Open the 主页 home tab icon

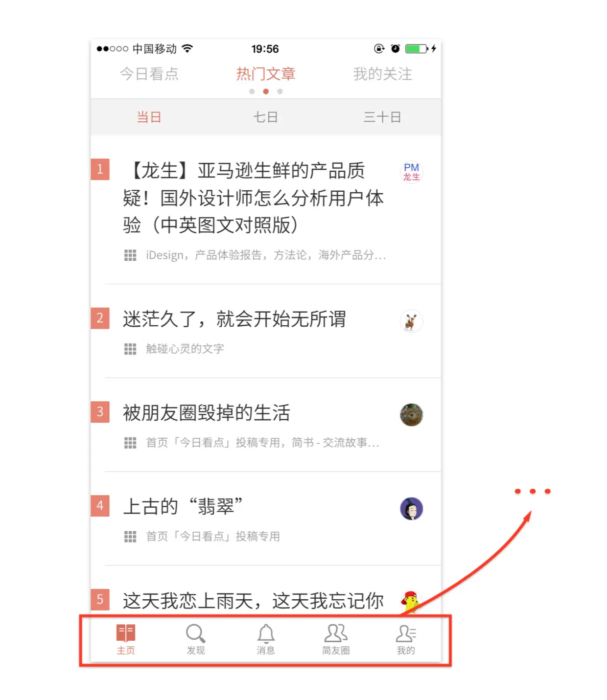(126, 633)
